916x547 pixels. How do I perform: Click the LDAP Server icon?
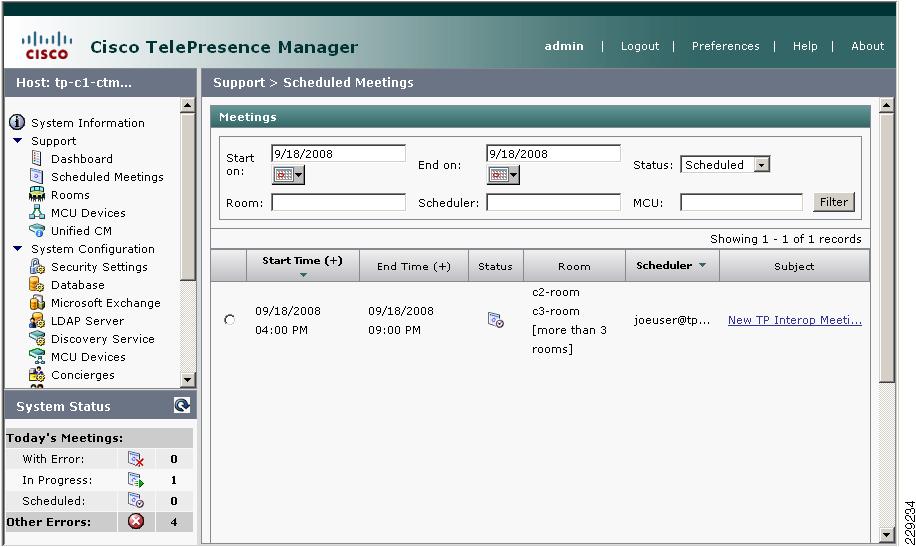pos(37,320)
